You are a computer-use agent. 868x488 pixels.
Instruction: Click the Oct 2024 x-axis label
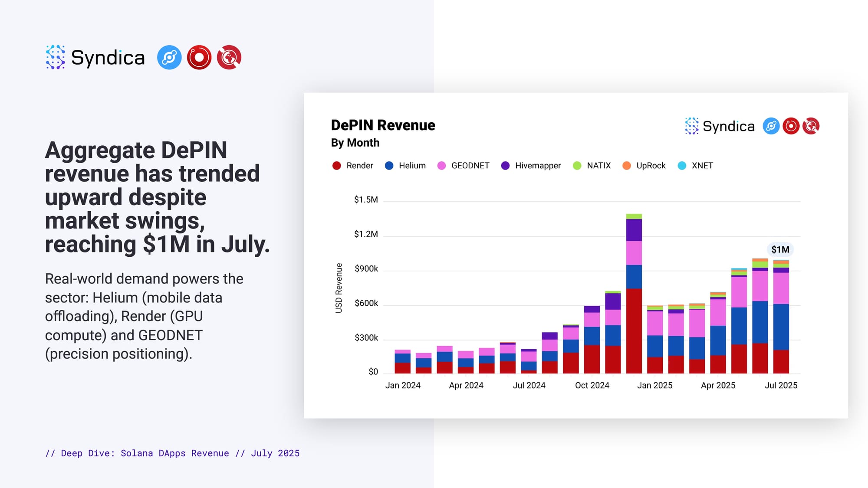pyautogui.click(x=592, y=385)
